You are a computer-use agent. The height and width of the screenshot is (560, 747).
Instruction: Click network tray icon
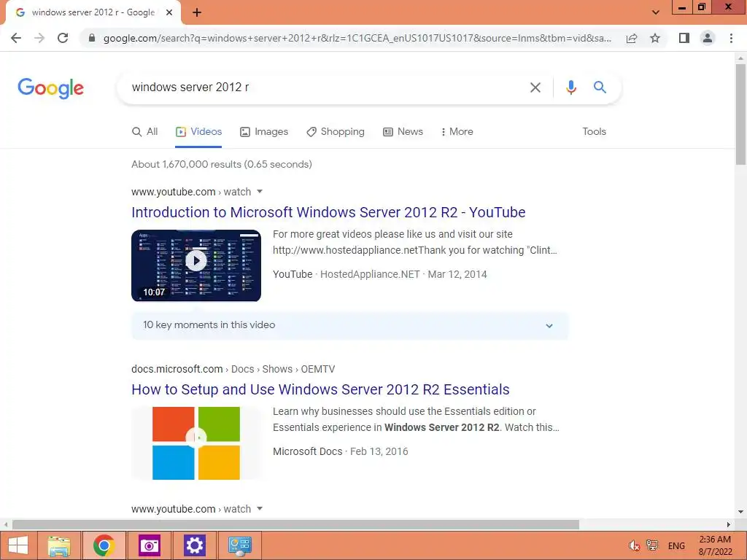pos(651,545)
